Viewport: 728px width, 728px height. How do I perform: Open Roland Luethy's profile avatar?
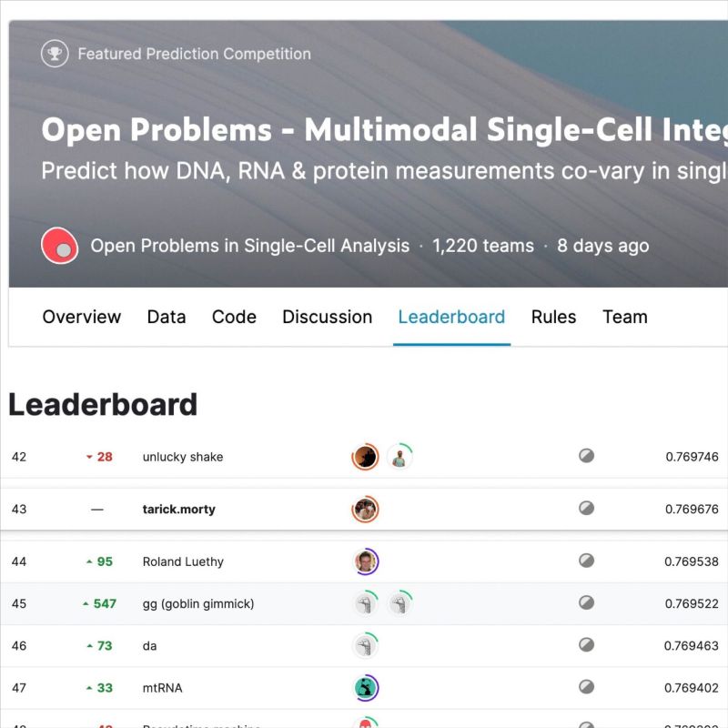coord(366,561)
